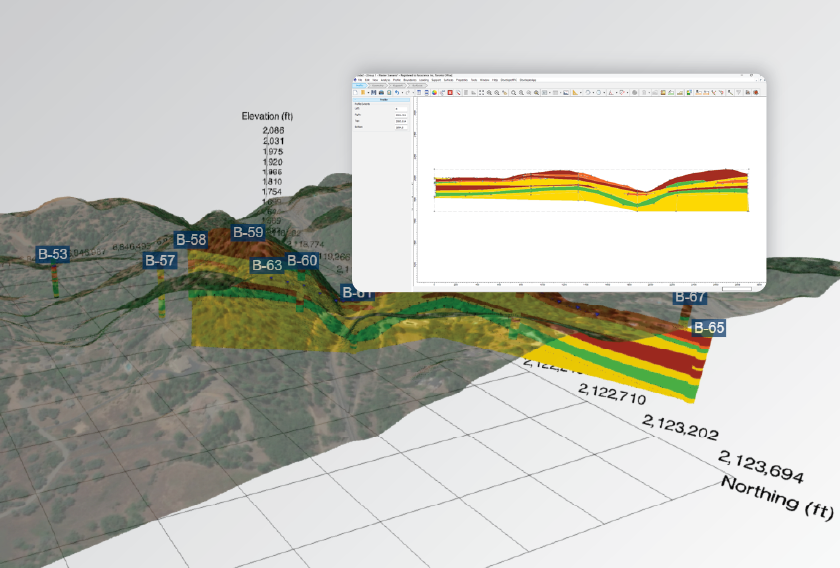Open the dropdown arrow beside the triangle ruler
This screenshot has height=568, width=840.
coord(581,93)
